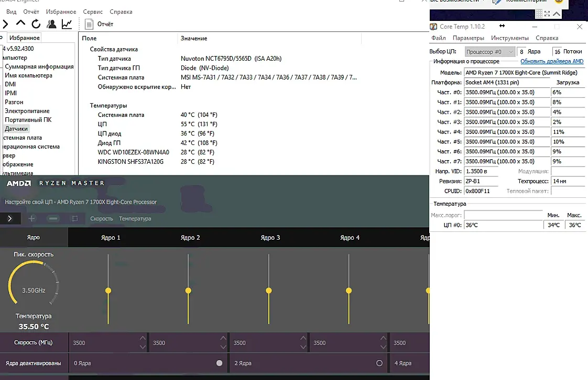Click the user icon in AIDA64 toolbar
The width and height of the screenshot is (588, 380).
pos(51,24)
